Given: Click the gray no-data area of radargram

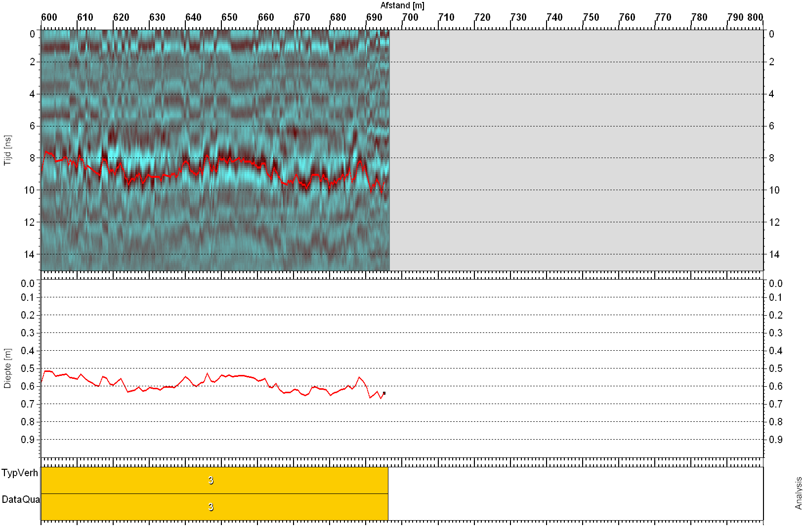Looking at the screenshot, I should pyautogui.click(x=576, y=150).
